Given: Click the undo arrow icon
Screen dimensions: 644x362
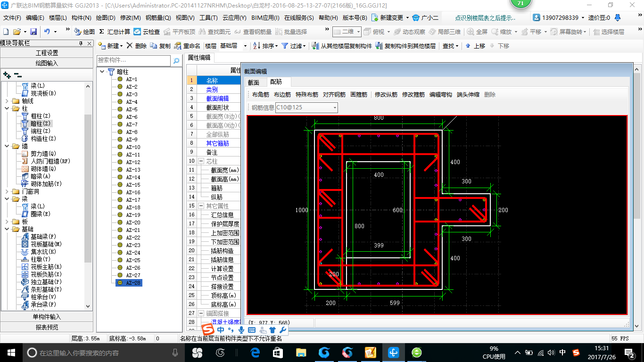Looking at the screenshot, I should [x=47, y=32].
